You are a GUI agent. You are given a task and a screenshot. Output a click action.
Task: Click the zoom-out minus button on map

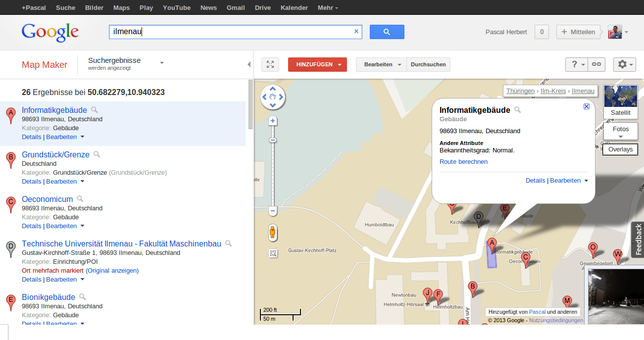273,211
